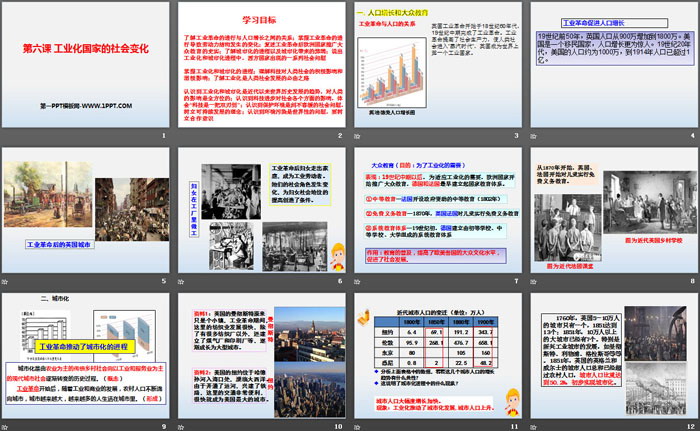Select slide 1 titled 第六课 工业化国家的社会变化

(x=86, y=65)
